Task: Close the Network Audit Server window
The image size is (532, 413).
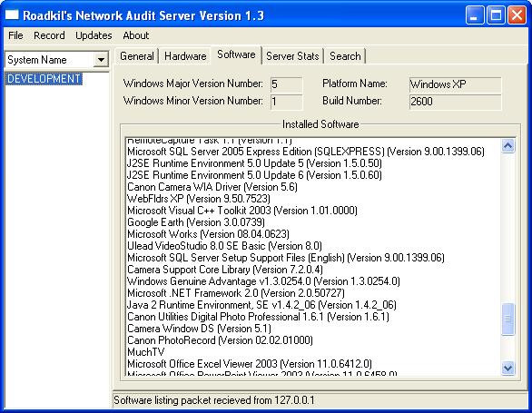Action: pyautogui.click(x=517, y=15)
